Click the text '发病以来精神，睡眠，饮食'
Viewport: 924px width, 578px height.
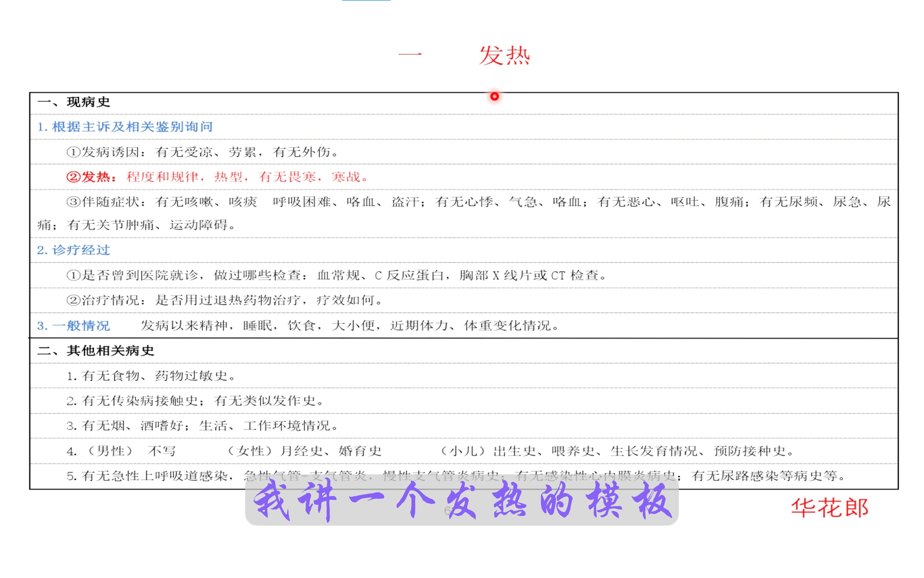tap(350, 326)
